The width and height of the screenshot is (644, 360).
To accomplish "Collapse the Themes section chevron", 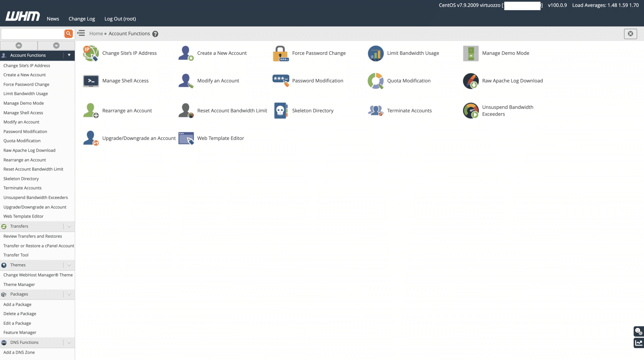I will click(x=69, y=265).
